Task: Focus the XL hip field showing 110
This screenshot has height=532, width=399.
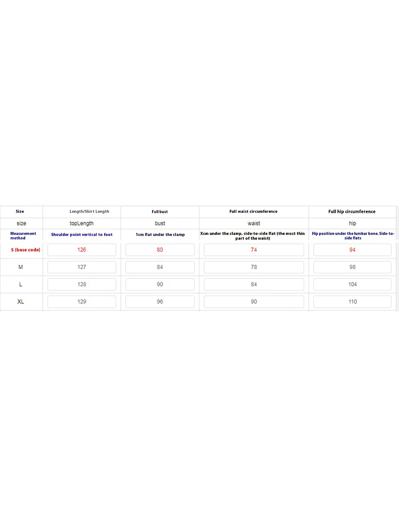Action: [x=352, y=302]
